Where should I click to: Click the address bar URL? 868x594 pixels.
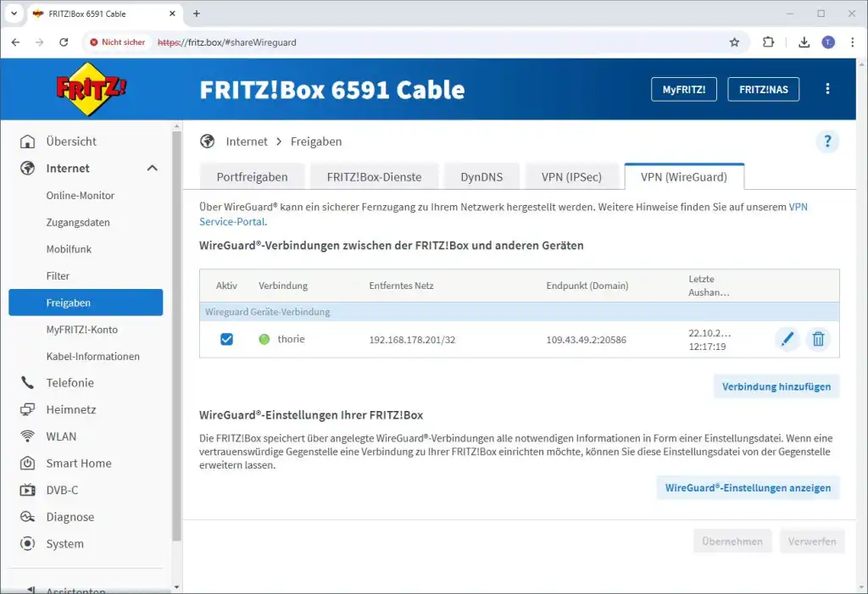[x=227, y=42]
